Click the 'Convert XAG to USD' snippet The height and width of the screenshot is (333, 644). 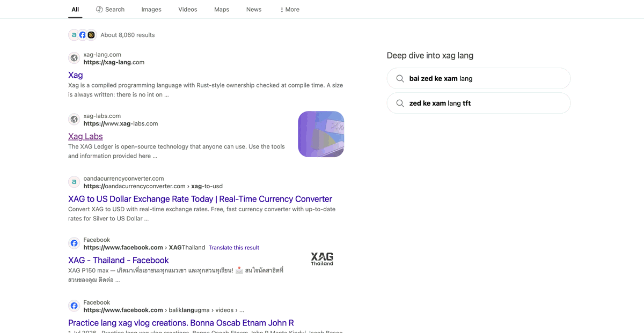(202, 214)
